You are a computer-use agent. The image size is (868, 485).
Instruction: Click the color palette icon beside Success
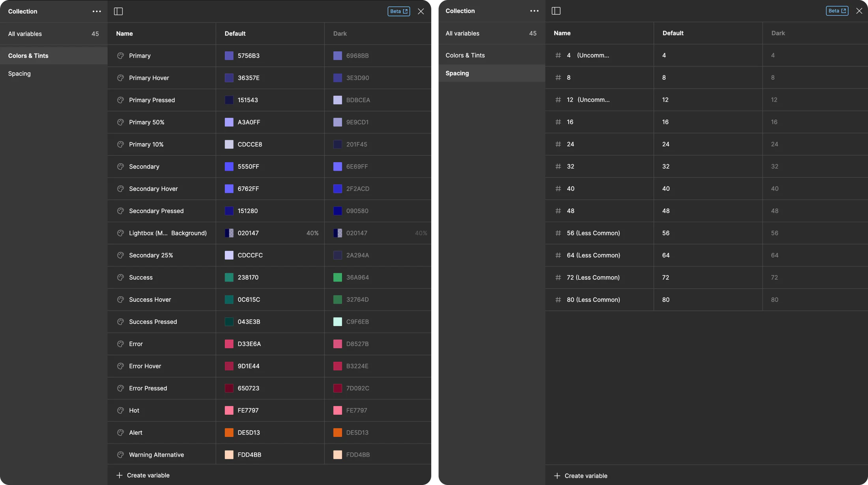(x=121, y=277)
